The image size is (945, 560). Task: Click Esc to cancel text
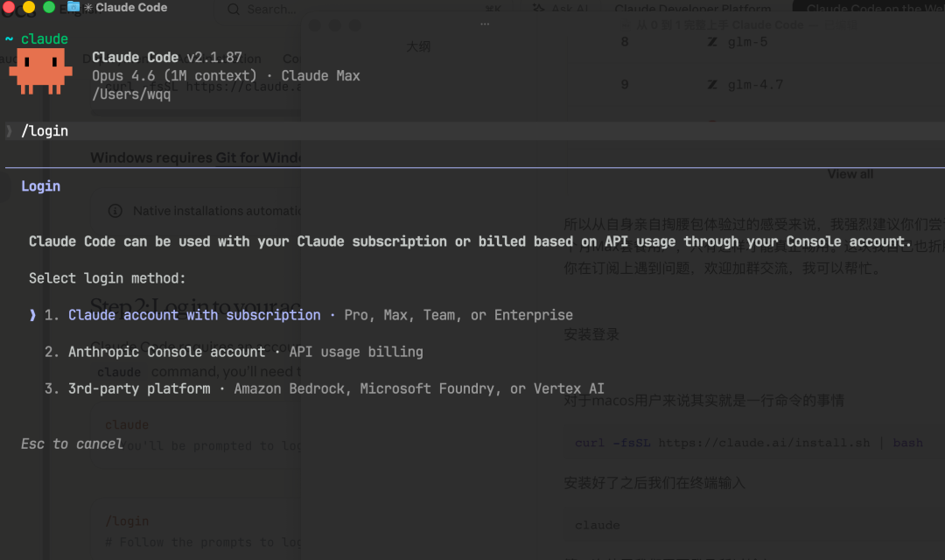click(x=72, y=444)
